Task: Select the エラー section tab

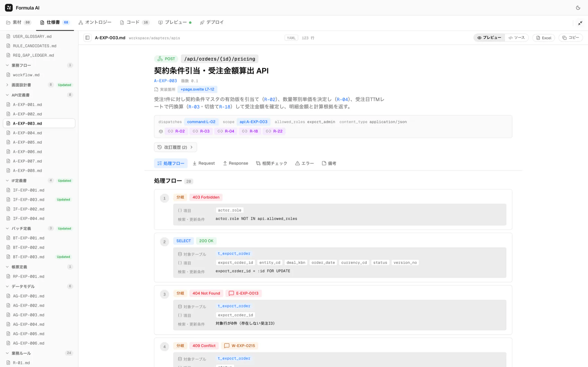Action: (x=305, y=163)
